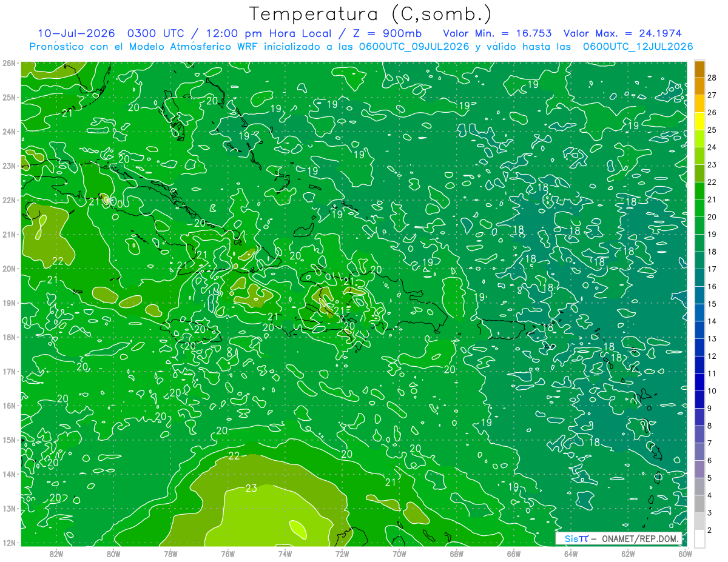The width and height of the screenshot is (728, 562).
Task: Click the 20N latitude axis label
Action: click(x=9, y=269)
